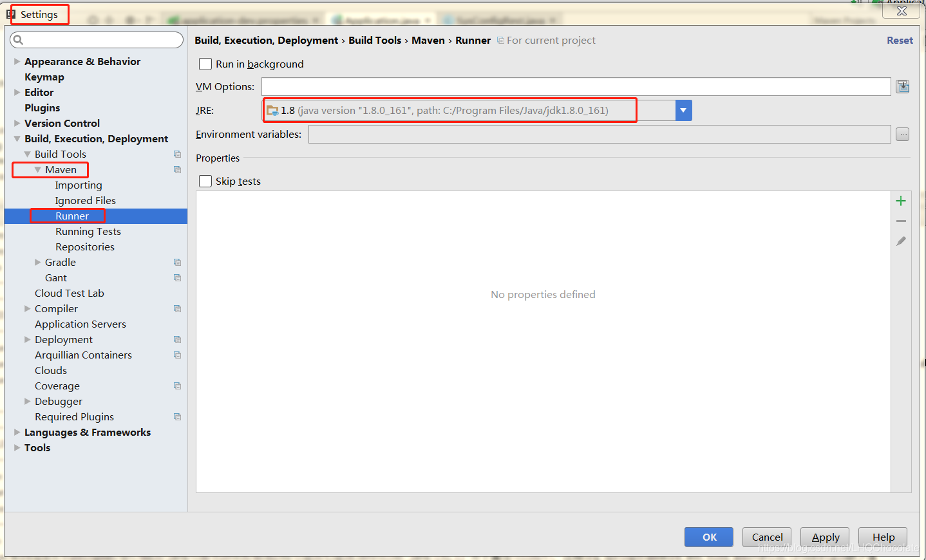Click project-level icon next to Compiler
The image size is (926, 560).
point(177,309)
